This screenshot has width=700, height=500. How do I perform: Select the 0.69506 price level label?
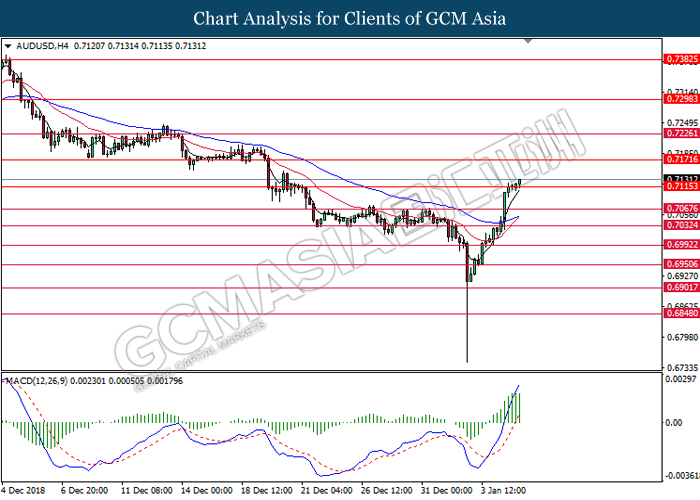tap(681, 264)
